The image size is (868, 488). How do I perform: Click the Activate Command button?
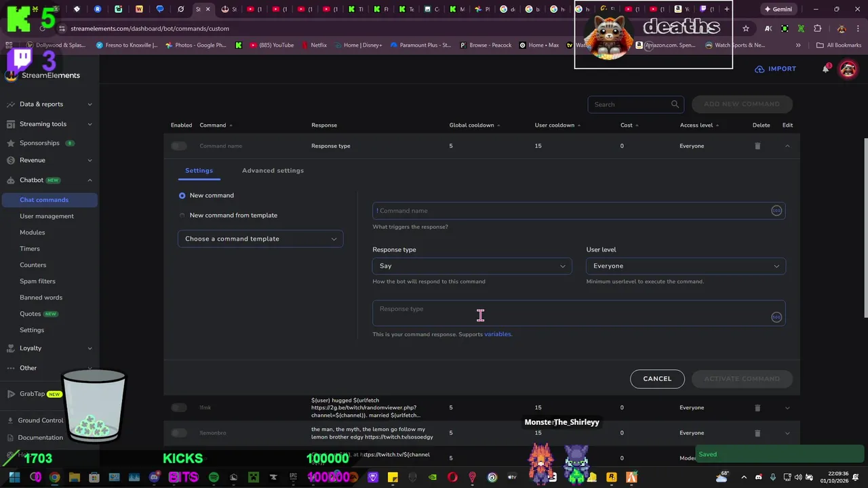tap(742, 379)
